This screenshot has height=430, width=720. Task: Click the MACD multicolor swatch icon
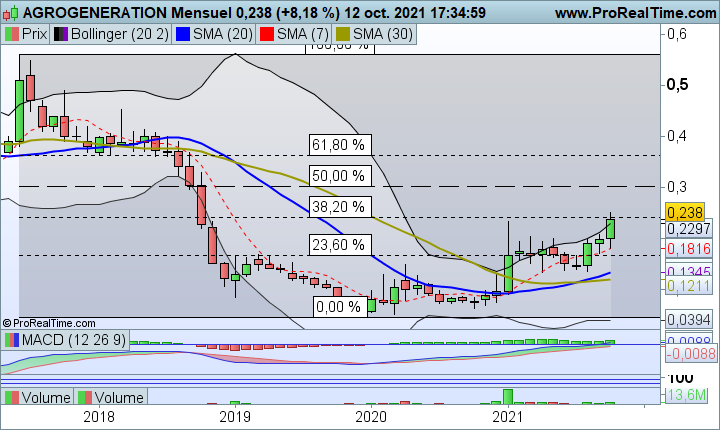(x=12, y=340)
